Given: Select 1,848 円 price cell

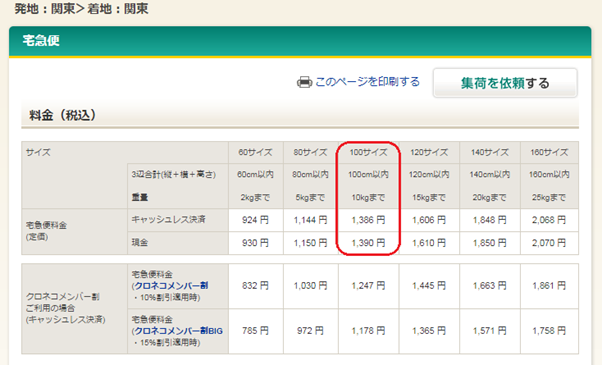Looking at the screenshot, I should [490, 220].
